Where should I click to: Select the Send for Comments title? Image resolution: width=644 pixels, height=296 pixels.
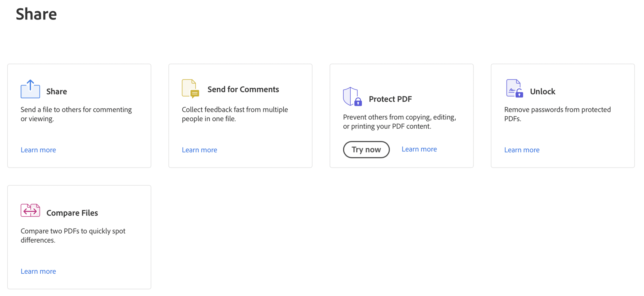tap(243, 90)
